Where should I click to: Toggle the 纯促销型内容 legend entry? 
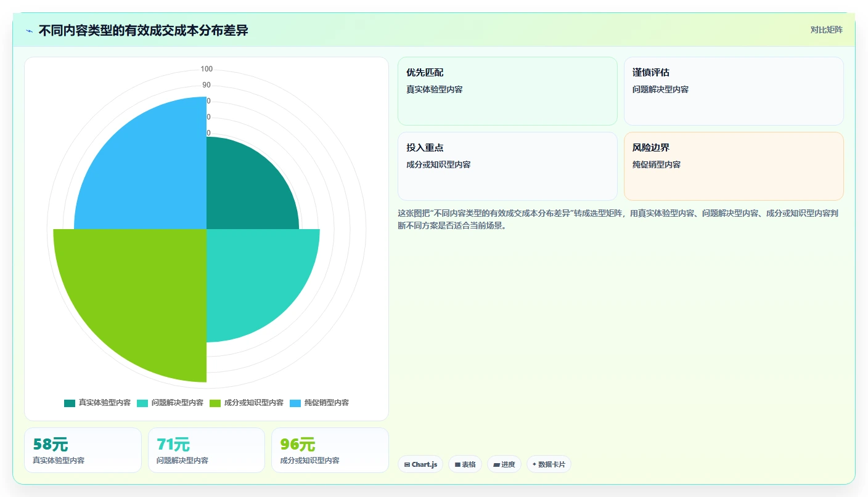pyautogui.click(x=319, y=403)
